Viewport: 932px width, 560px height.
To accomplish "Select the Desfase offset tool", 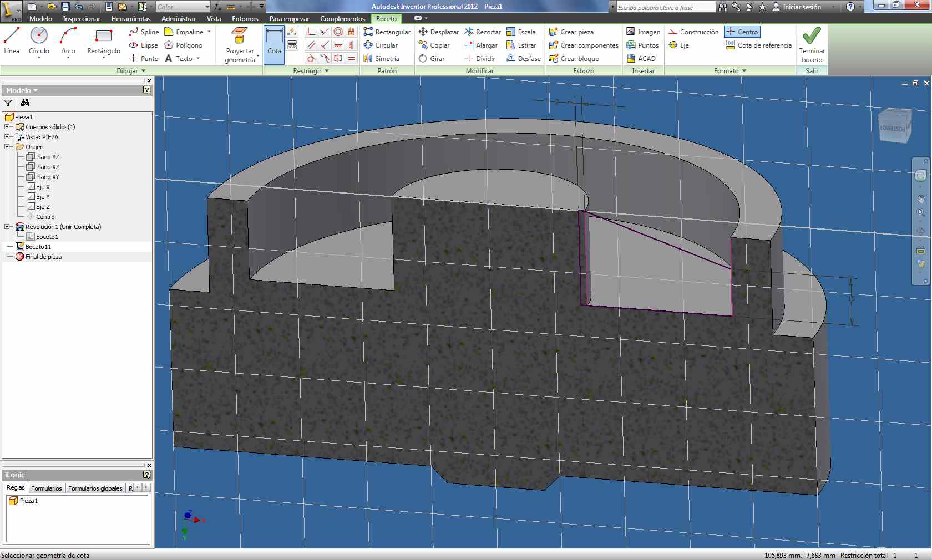I will tap(523, 58).
